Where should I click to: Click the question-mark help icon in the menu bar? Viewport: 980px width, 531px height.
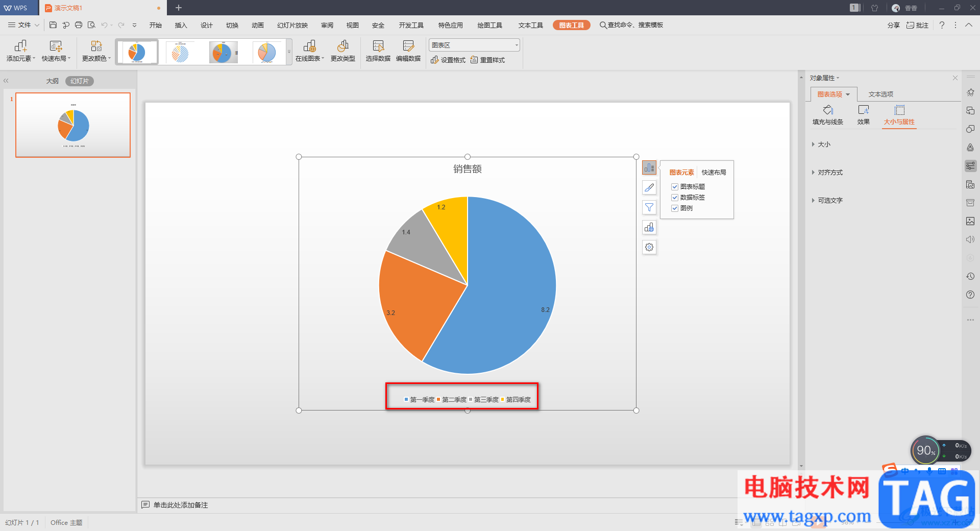click(942, 25)
